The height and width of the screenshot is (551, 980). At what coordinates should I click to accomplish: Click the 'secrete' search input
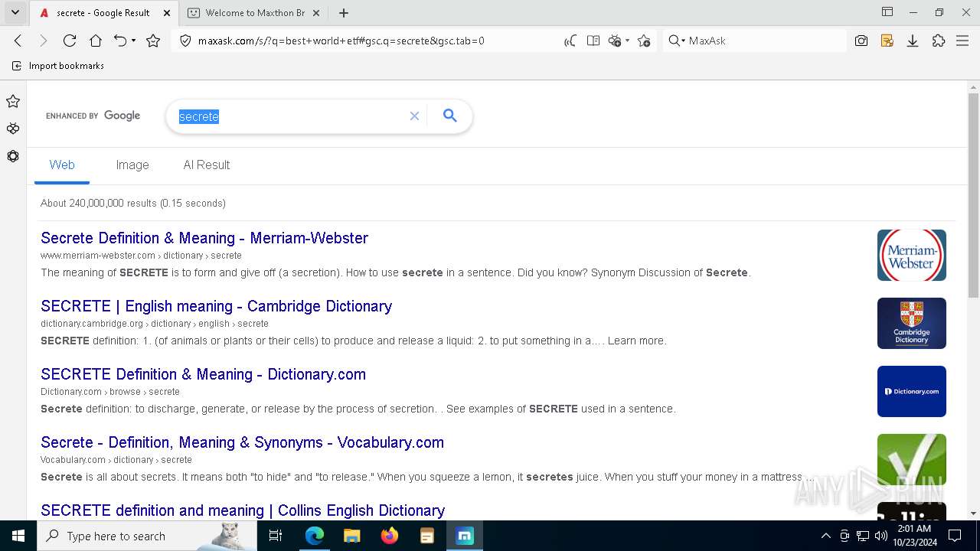pyautogui.click(x=291, y=116)
